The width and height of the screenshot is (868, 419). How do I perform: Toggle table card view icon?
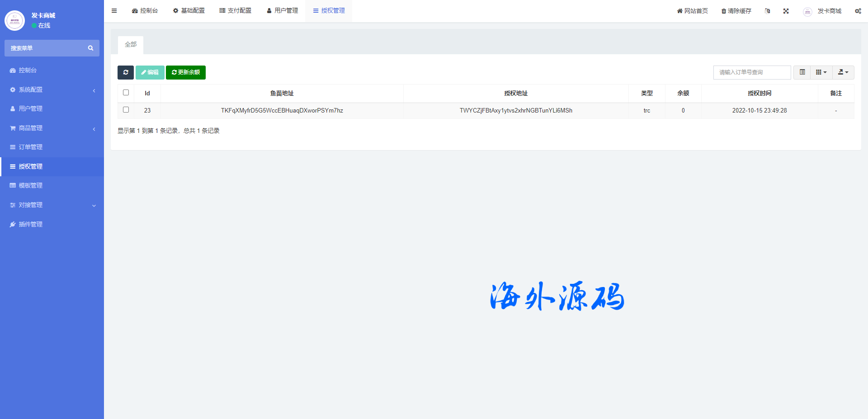(x=802, y=72)
